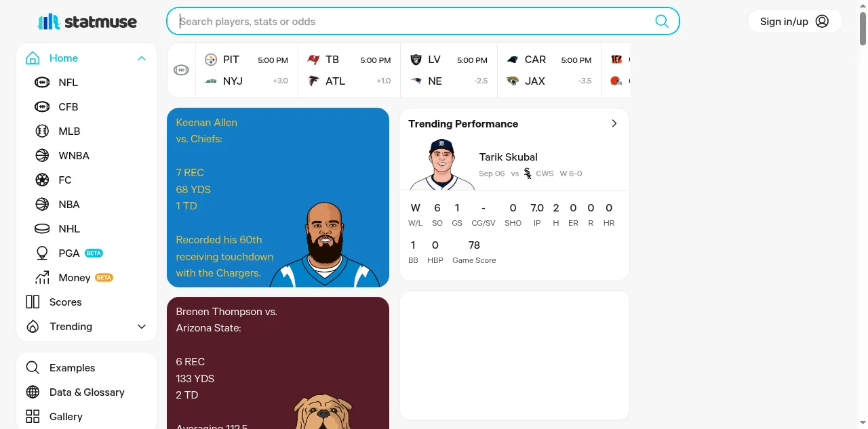Click the magnifier icon in the search bar
Screen dimensions: 868x429
click(x=662, y=21)
